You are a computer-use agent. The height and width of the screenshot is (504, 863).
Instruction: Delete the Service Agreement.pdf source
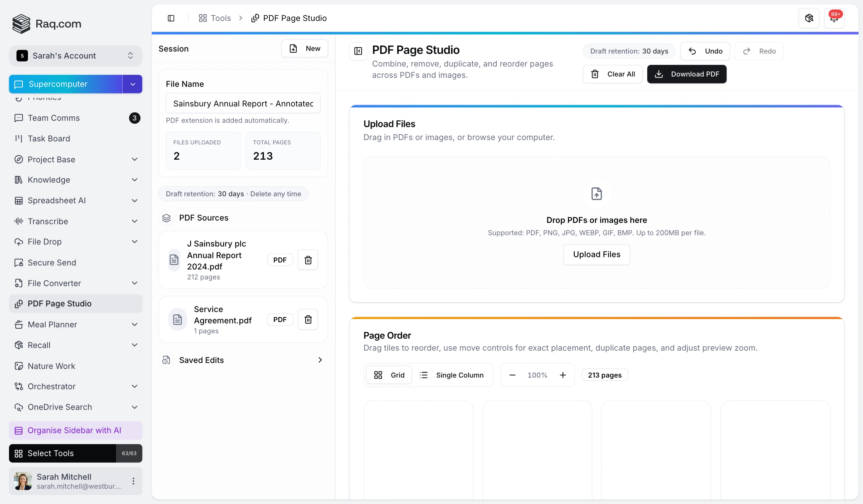[308, 320]
